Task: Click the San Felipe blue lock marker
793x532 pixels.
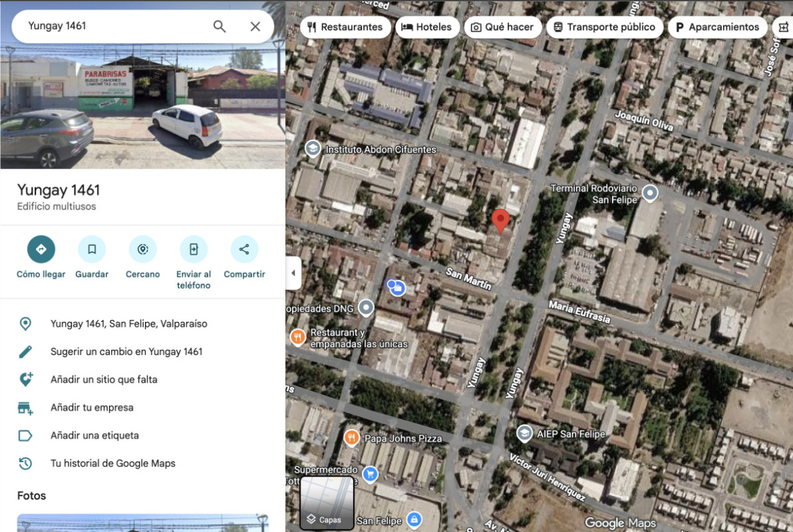Action: (414, 519)
